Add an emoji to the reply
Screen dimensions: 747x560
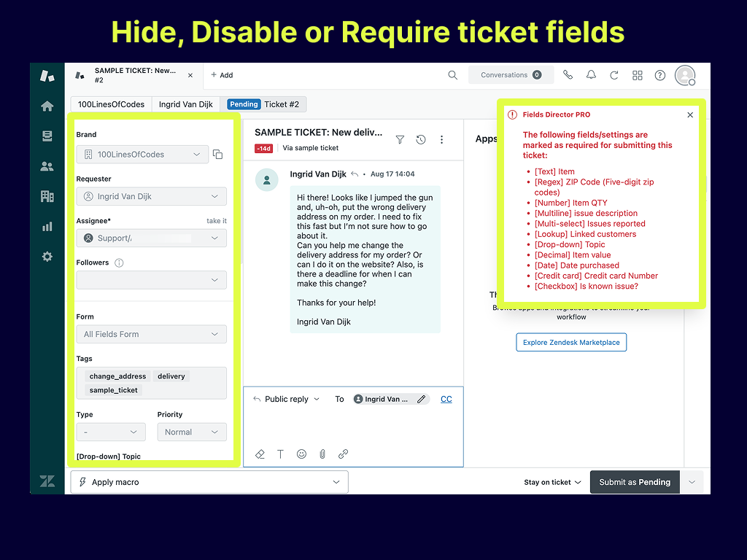(301, 454)
